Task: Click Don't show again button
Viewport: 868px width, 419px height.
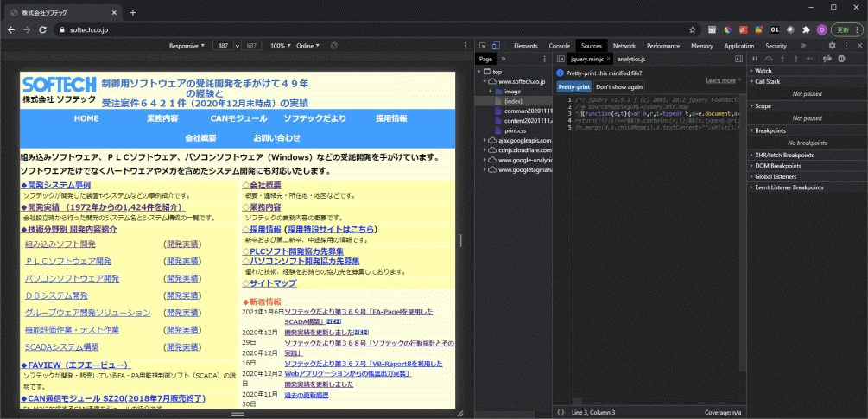Action: [x=619, y=87]
